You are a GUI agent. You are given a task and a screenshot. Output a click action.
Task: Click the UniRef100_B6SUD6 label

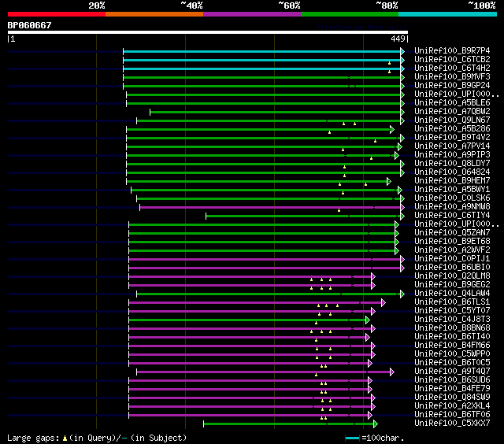coord(452,380)
